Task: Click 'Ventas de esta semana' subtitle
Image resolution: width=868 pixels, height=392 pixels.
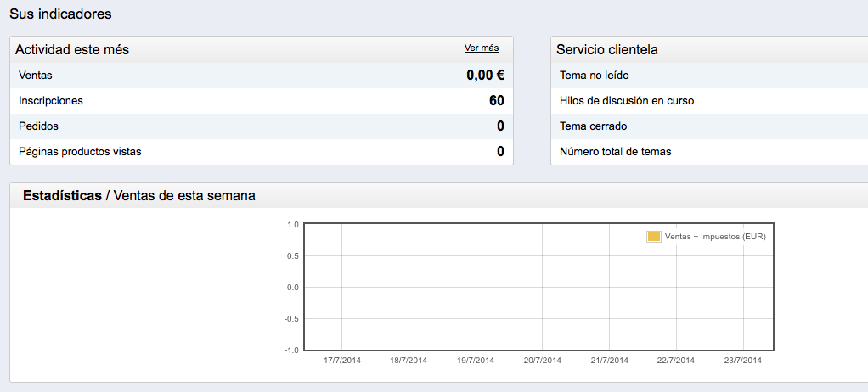Action: tap(184, 196)
